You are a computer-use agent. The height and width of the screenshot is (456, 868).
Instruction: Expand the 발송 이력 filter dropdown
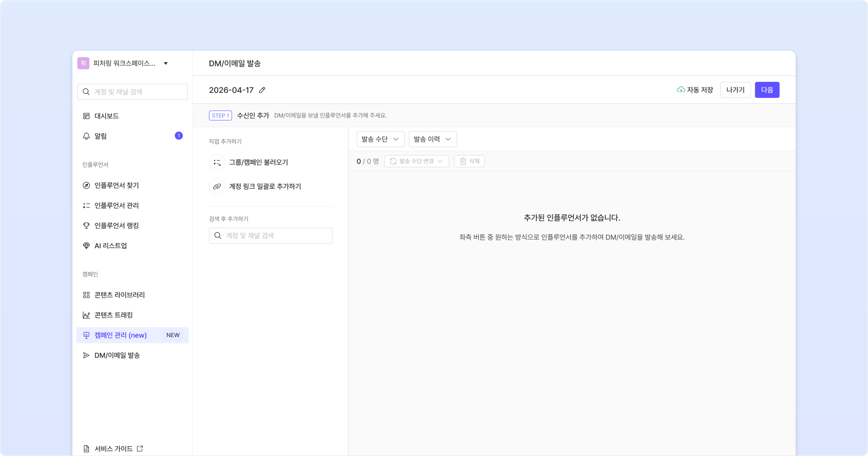[x=433, y=139]
